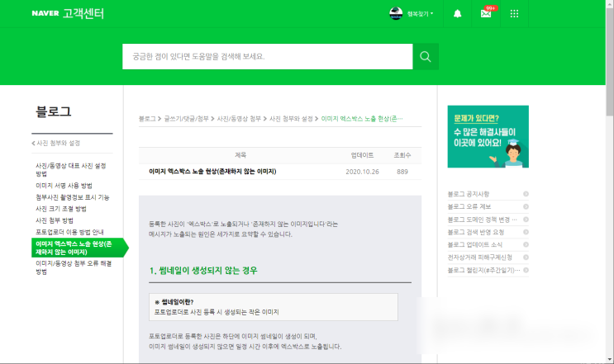The width and height of the screenshot is (614, 364).
Task: Open '사진 크기 조절 방법' sidebar item
Action: point(60,209)
